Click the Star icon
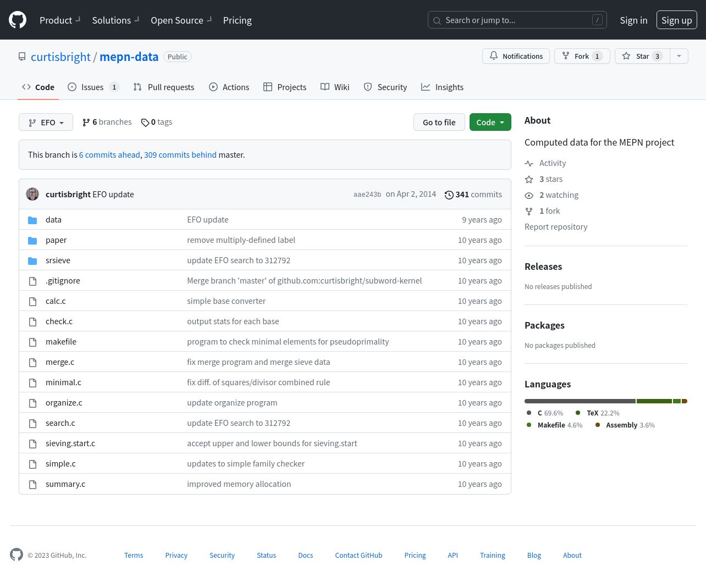 [626, 56]
